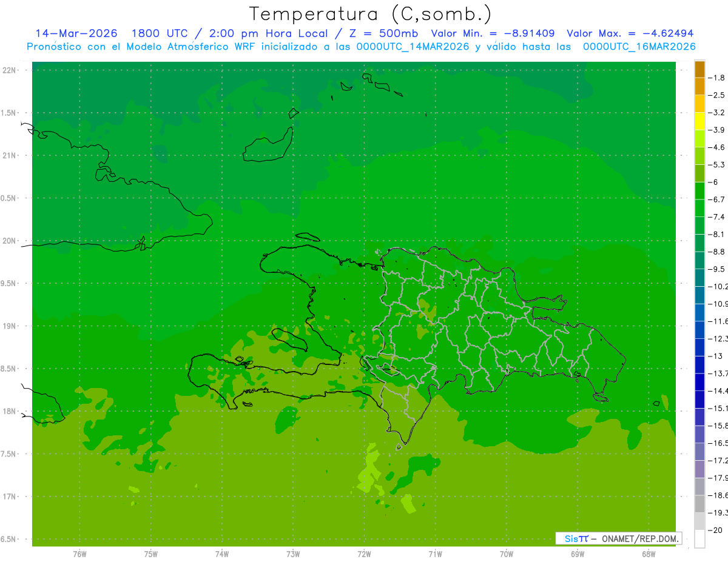
Task: Click the '18N' latitude label
Action: [10, 411]
